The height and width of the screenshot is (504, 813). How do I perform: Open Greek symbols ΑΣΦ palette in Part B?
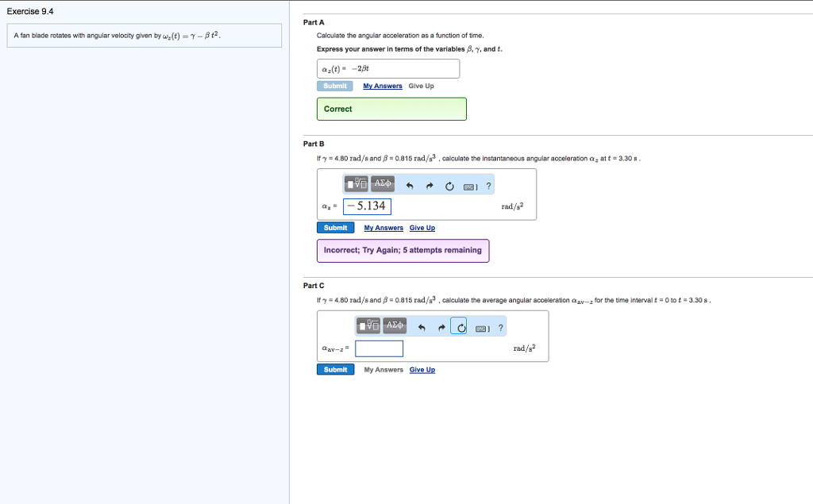coord(382,183)
